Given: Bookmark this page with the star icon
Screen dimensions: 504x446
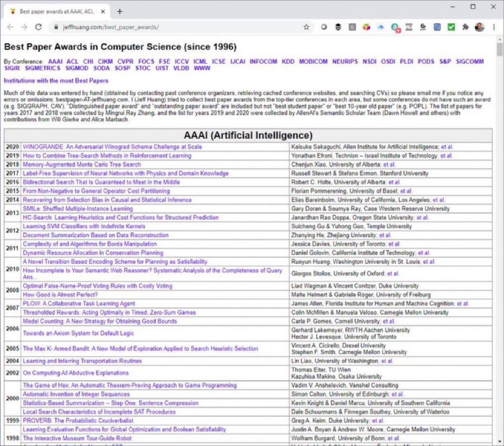Looking at the screenshot, I should [x=306, y=27].
